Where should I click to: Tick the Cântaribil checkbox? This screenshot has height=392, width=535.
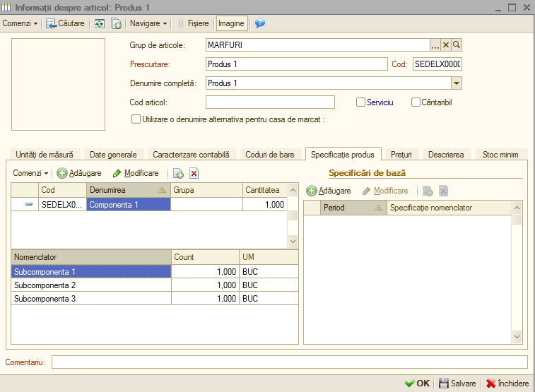tap(416, 102)
